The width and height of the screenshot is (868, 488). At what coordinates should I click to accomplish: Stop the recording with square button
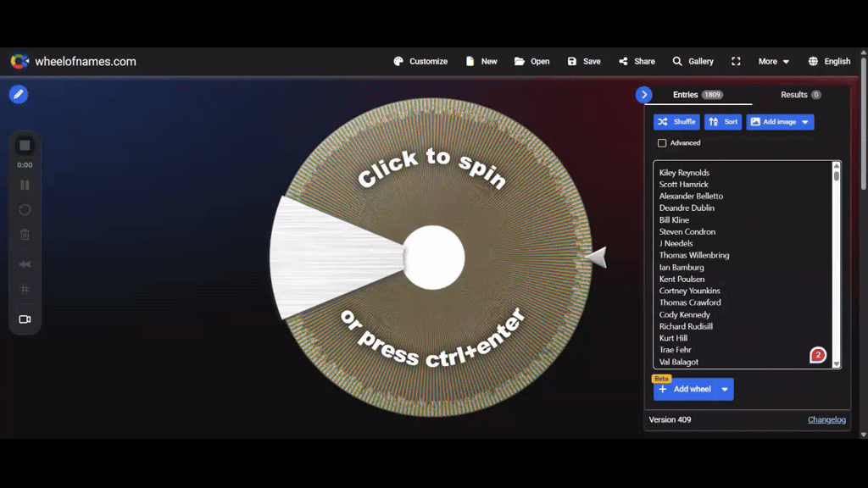click(25, 146)
